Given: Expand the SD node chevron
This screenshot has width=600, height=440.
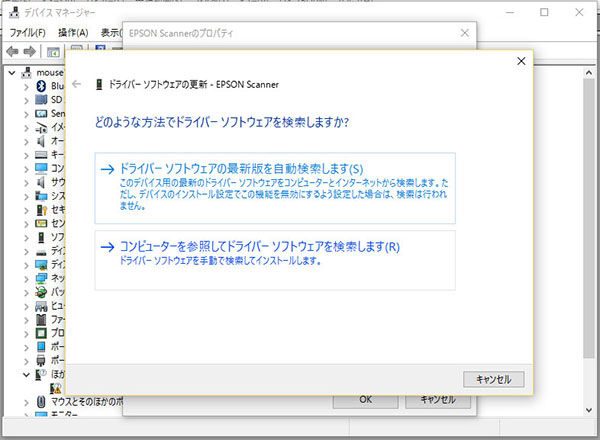Looking at the screenshot, I should 26,101.
